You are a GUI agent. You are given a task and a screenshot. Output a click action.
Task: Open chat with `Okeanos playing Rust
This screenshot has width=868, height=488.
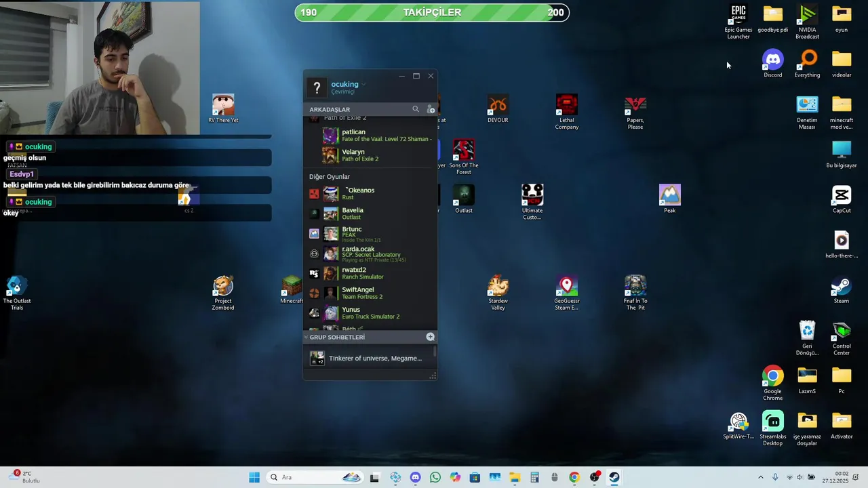[x=370, y=194]
